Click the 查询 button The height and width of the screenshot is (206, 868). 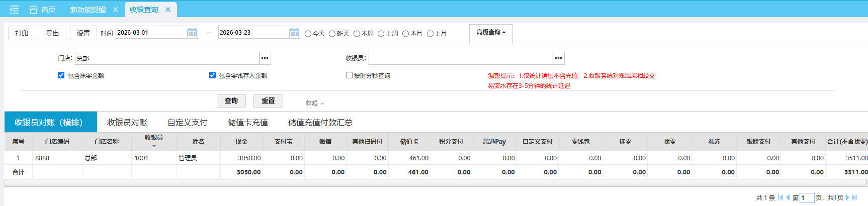pos(231,101)
